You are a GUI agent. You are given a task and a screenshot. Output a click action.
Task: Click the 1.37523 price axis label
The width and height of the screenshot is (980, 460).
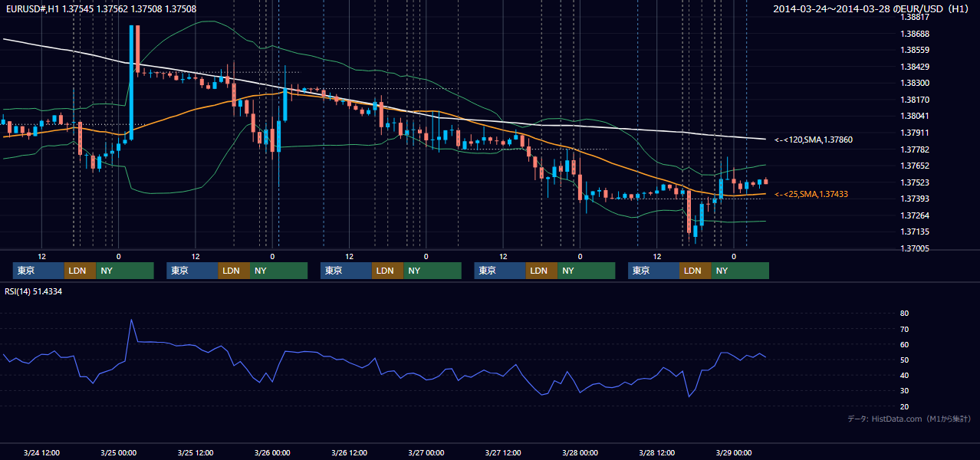click(x=915, y=182)
